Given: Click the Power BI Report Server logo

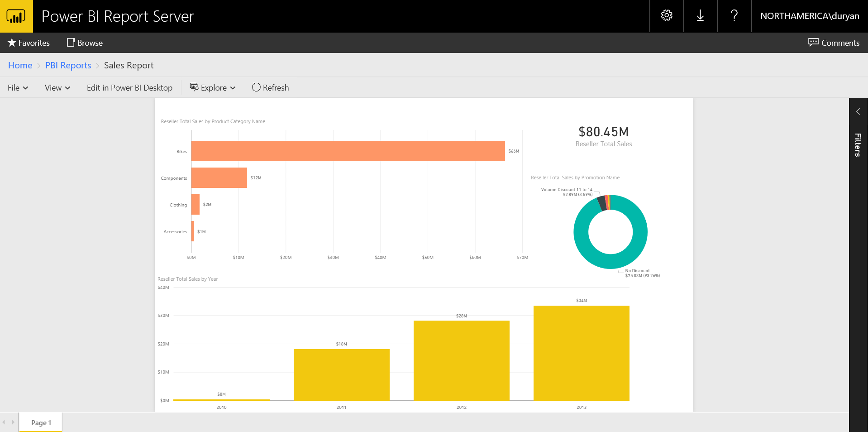Looking at the screenshot, I should coord(16,16).
